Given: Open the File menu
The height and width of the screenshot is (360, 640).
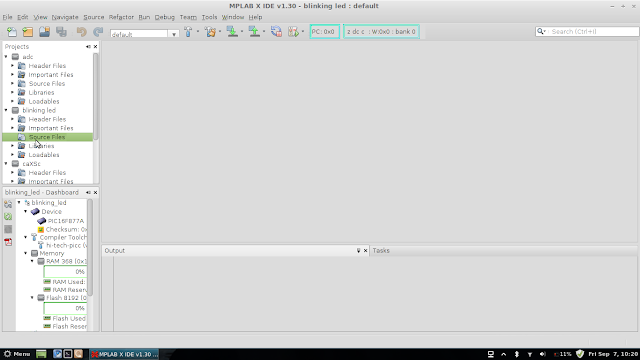Looking at the screenshot, I should tap(7, 17).
